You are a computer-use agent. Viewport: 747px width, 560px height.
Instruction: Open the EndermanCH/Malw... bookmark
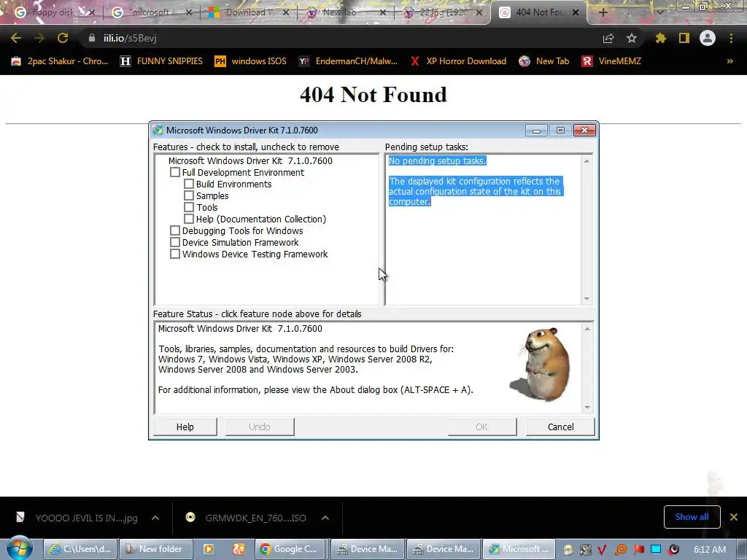pyautogui.click(x=348, y=61)
